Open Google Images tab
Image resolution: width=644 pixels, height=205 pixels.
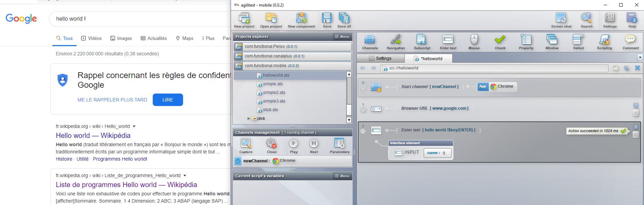point(121,38)
